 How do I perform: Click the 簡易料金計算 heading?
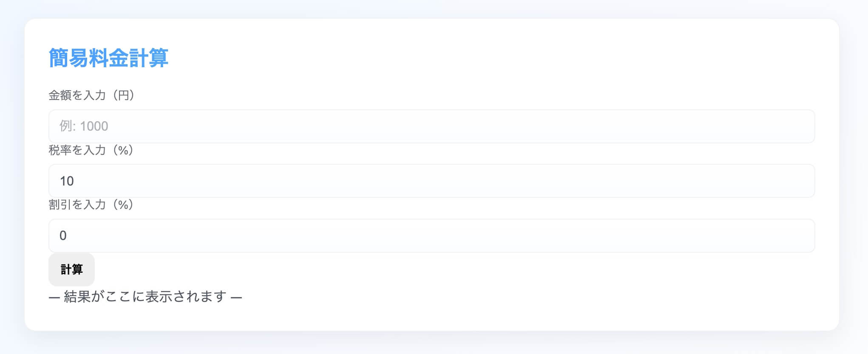click(109, 58)
